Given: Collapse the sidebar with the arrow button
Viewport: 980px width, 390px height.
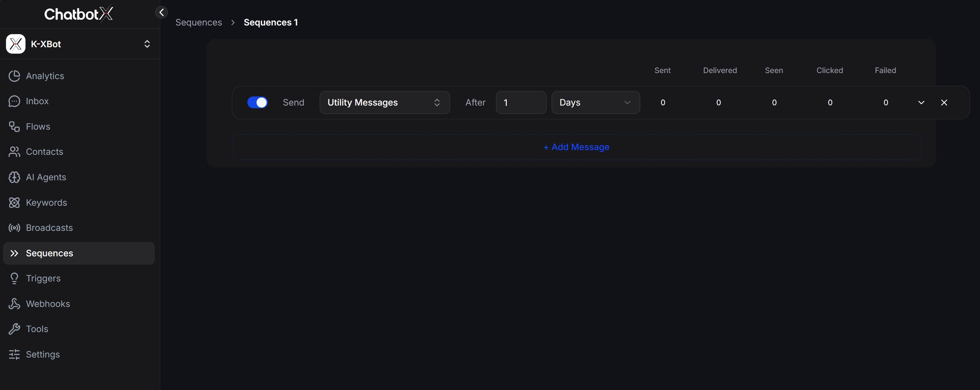Looking at the screenshot, I should [162, 12].
